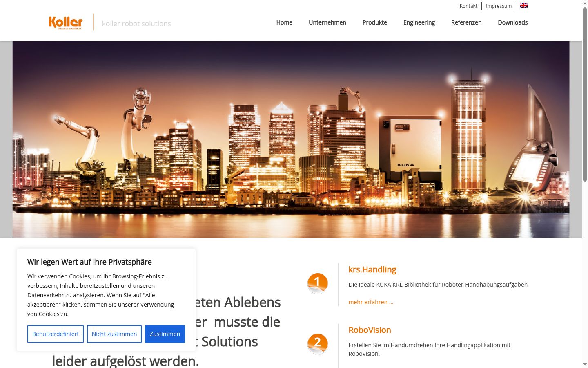Switch language via the UK flag icon
Screen dimensions: 588x368
[x=524, y=5]
